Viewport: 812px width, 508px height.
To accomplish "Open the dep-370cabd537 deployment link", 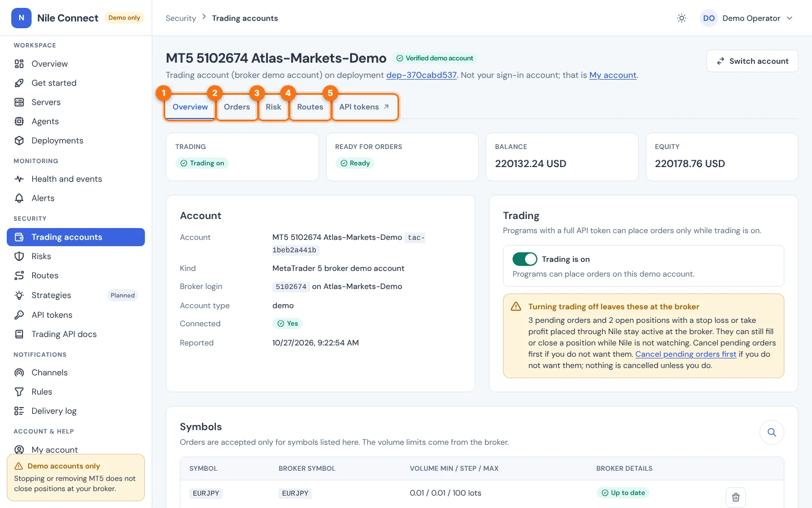I will pyautogui.click(x=421, y=75).
